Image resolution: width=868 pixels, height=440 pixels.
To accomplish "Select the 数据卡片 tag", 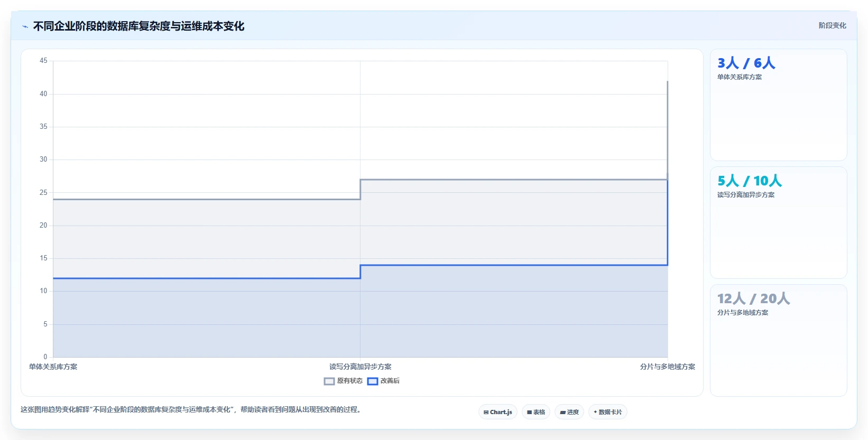I will click(608, 412).
